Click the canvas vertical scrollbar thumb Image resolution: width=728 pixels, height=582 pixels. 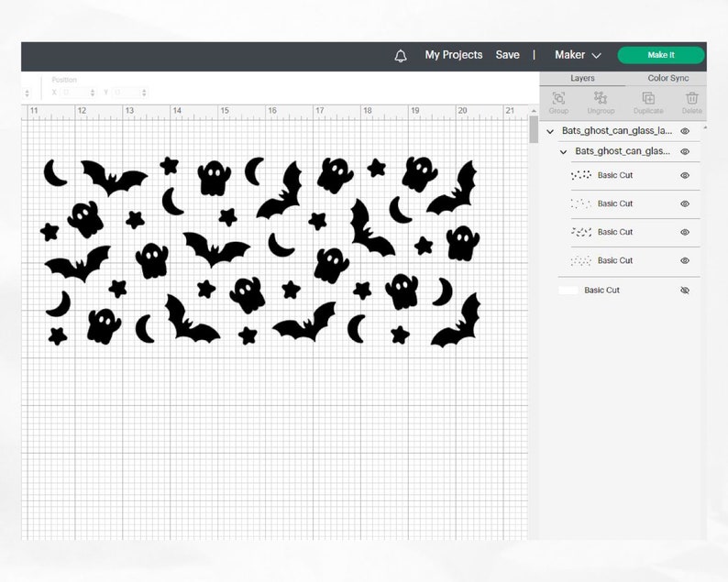534,129
